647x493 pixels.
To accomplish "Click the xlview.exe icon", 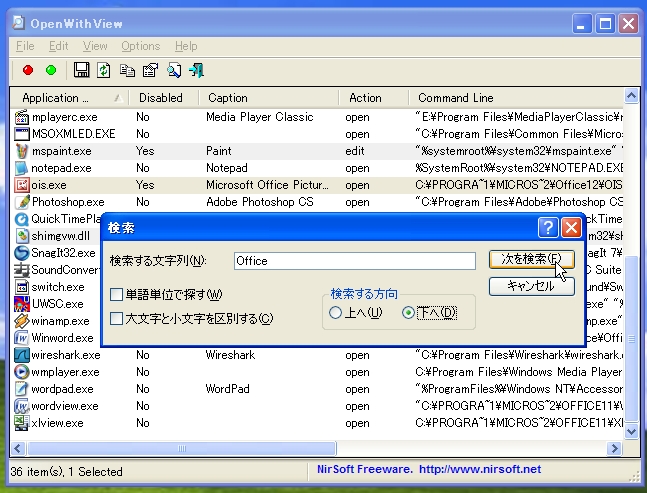I will [21, 423].
